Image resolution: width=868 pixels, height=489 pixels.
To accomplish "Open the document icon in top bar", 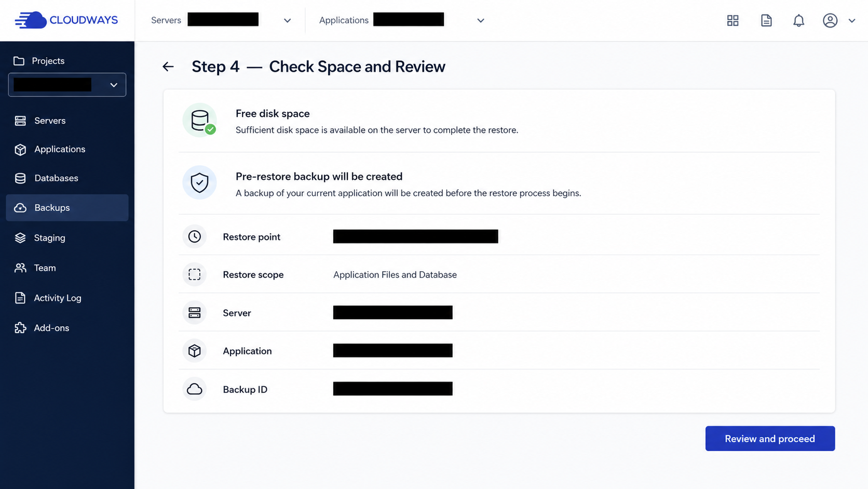I will [x=766, y=20].
